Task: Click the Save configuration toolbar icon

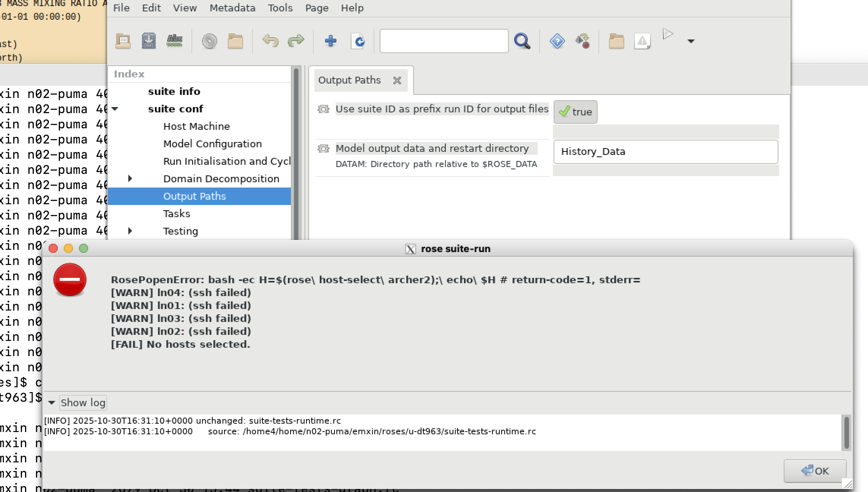Action: coord(148,41)
